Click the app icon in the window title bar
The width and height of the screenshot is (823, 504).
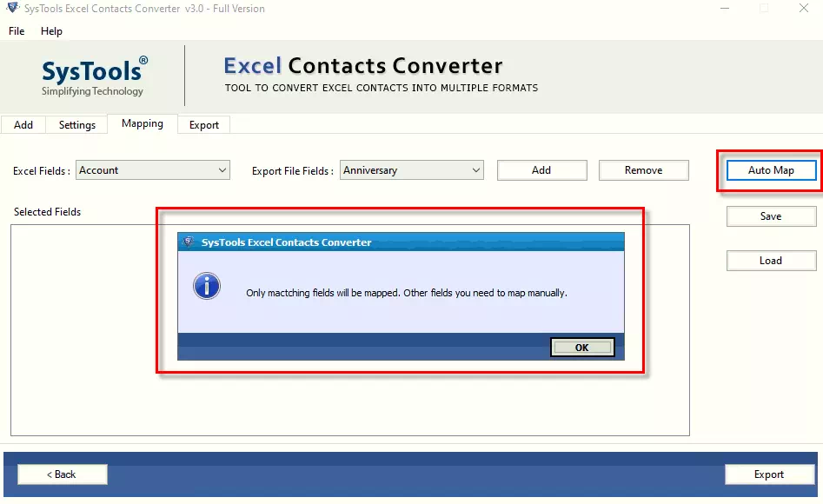point(12,8)
